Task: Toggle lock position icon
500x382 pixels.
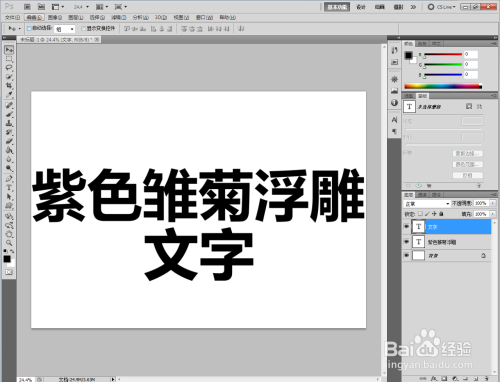Action: click(434, 214)
